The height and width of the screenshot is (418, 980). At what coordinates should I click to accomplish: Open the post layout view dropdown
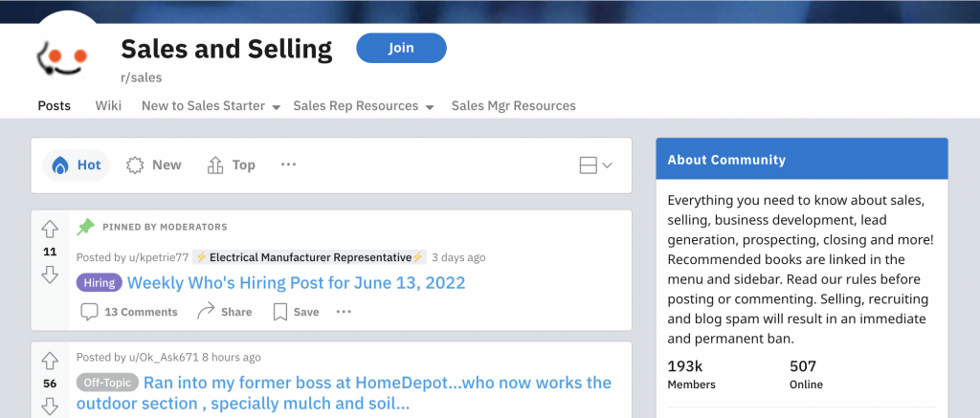[595, 165]
